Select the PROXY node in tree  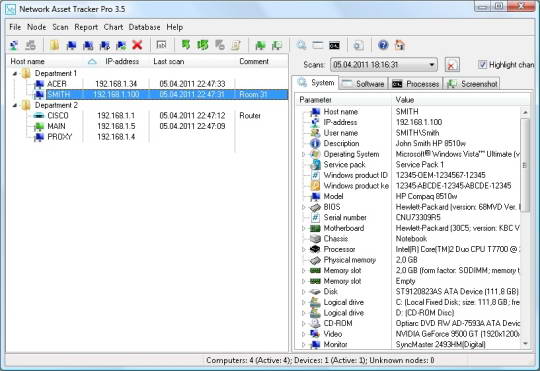click(60, 137)
